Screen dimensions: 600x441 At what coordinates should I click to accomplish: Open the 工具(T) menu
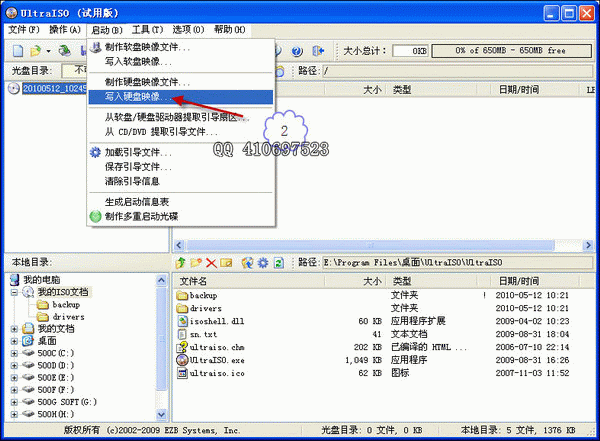[148, 29]
